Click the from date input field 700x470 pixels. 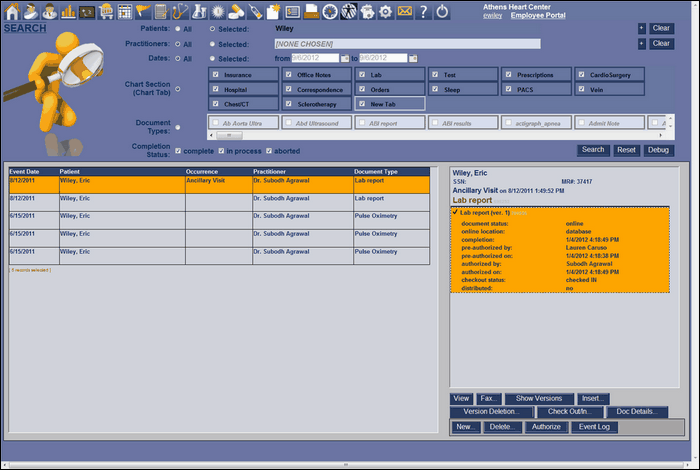(315, 58)
